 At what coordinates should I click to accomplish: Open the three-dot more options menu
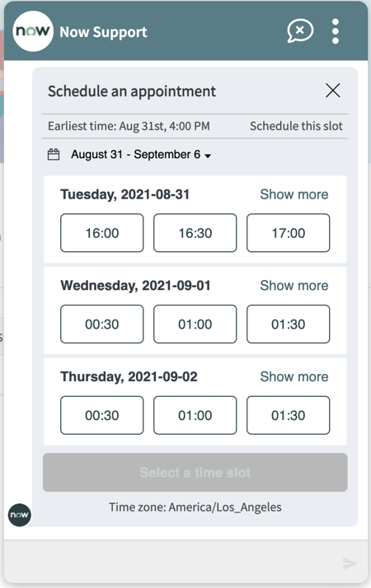(x=336, y=31)
